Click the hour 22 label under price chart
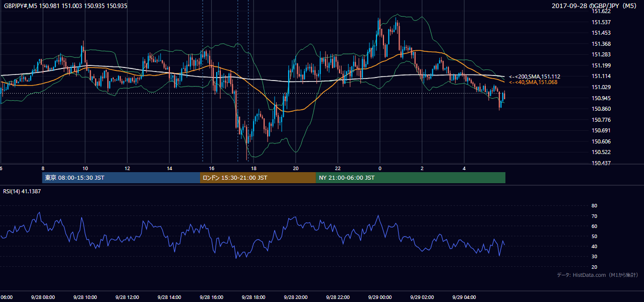This screenshot has height=302, width=644. coord(338,168)
